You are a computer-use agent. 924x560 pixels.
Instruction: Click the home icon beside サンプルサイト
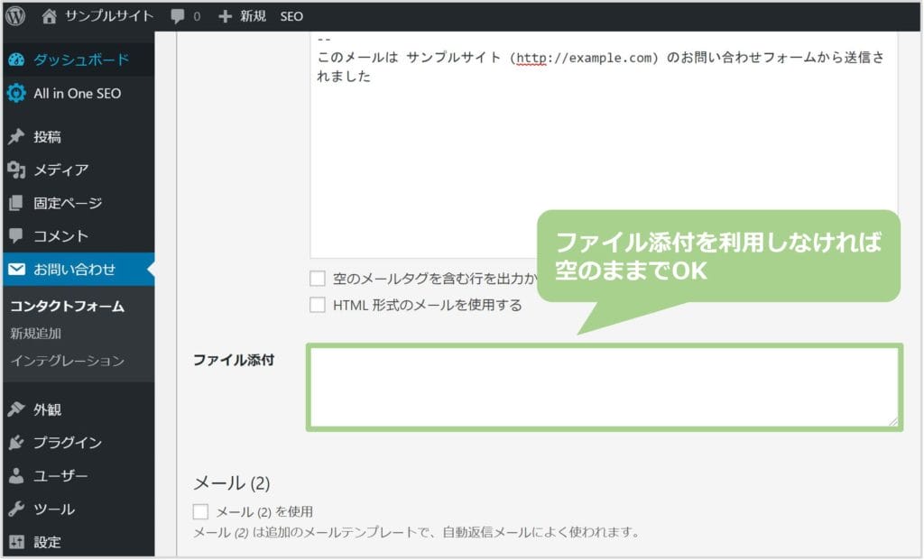pyautogui.click(x=50, y=16)
